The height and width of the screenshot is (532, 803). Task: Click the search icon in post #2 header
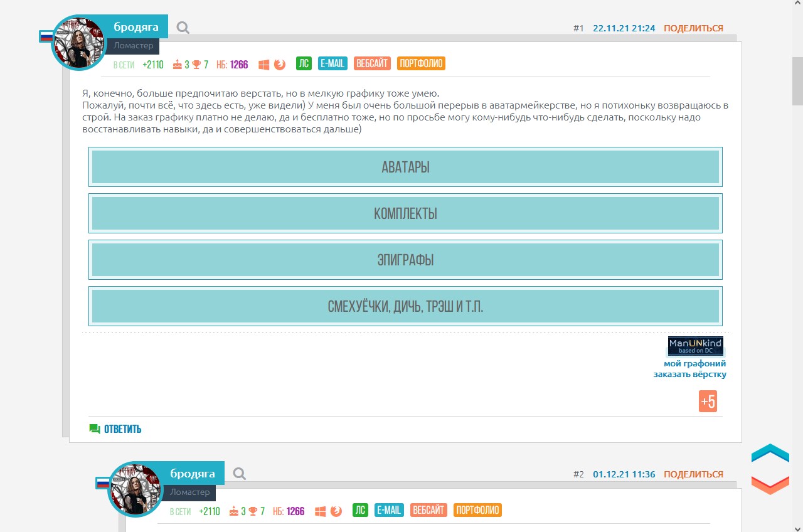240,474
